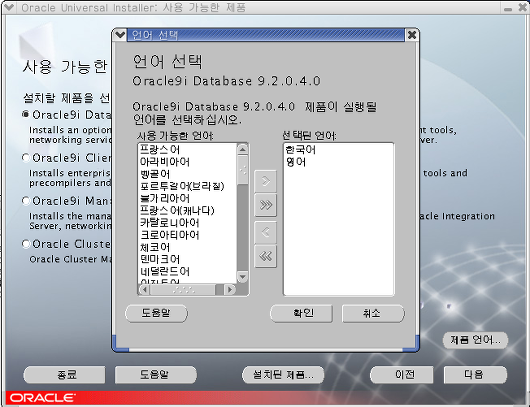Image resolution: width=530 pixels, height=407 pixels.
Task: Select Oracle Cluster Manager radio button
Action: click(26, 244)
